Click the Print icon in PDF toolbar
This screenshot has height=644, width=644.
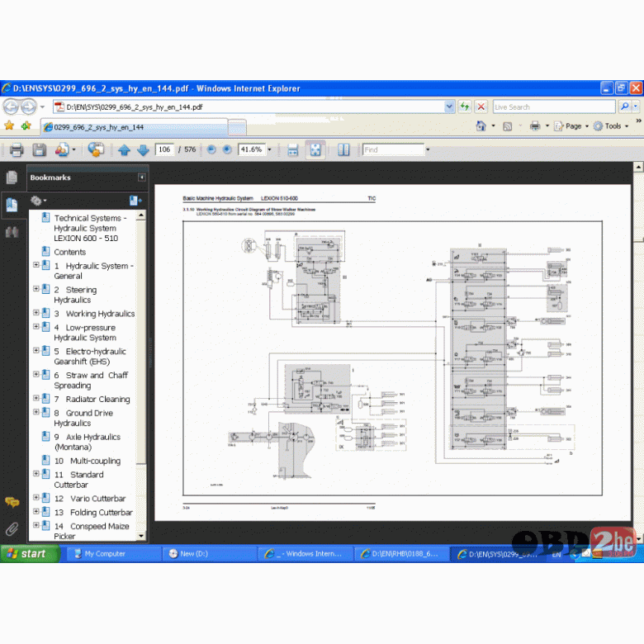pyautogui.click(x=17, y=149)
